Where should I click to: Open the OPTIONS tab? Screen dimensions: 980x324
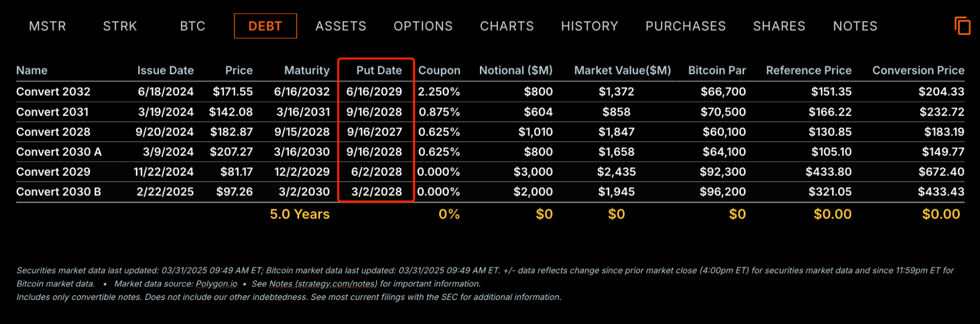(423, 26)
